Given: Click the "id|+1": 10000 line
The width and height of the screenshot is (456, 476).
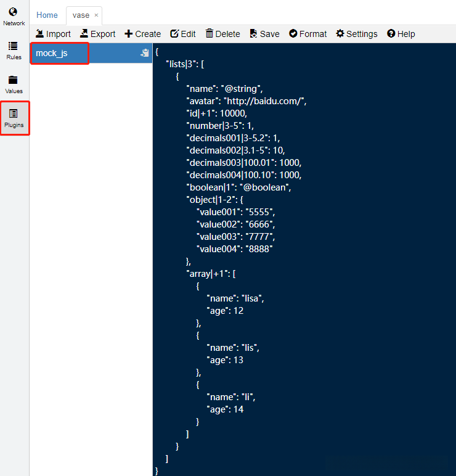Looking at the screenshot, I should 217,113.
